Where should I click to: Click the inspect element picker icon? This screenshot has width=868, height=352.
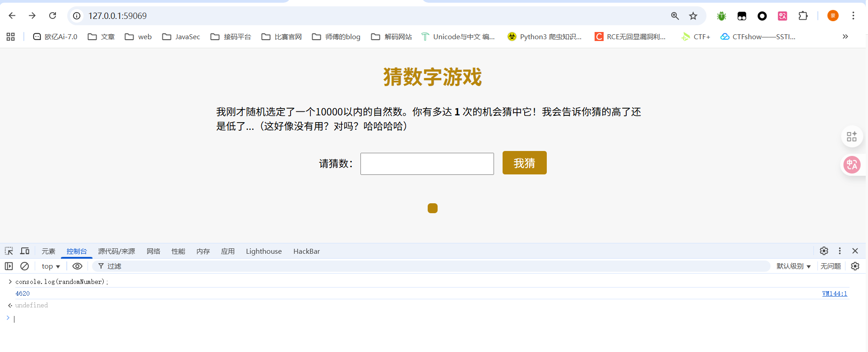click(x=9, y=251)
